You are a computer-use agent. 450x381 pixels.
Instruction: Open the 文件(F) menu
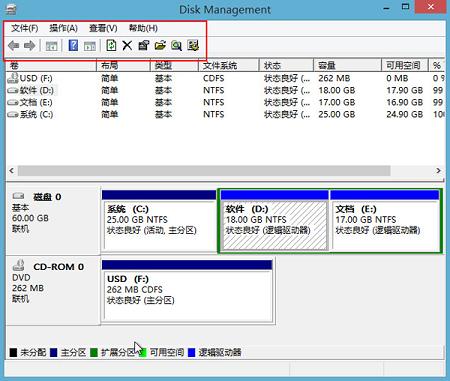click(25, 28)
